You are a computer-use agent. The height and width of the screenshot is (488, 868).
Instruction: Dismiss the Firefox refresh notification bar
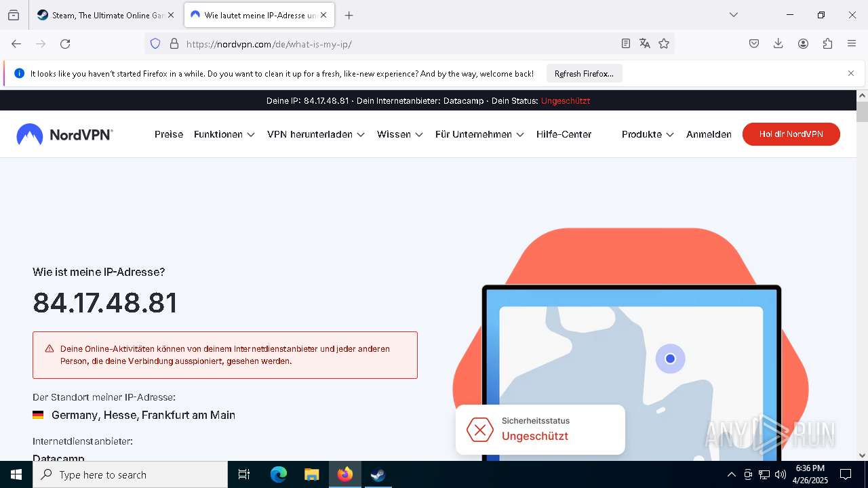click(851, 73)
